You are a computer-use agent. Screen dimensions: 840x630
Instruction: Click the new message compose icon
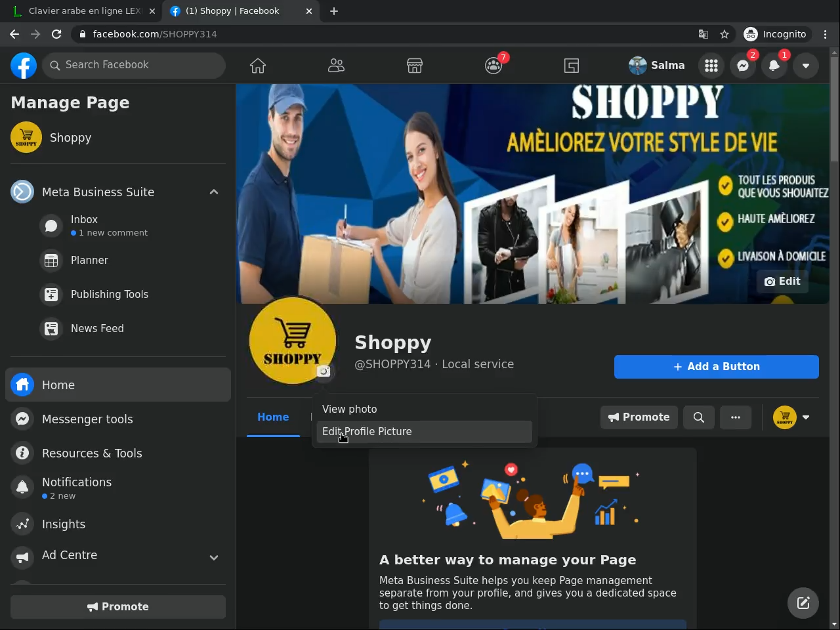803,603
